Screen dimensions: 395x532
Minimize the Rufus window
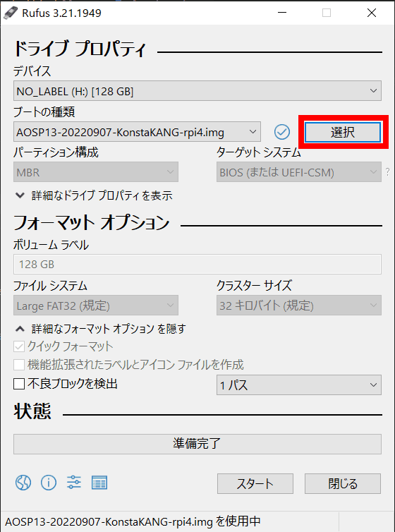point(282,13)
